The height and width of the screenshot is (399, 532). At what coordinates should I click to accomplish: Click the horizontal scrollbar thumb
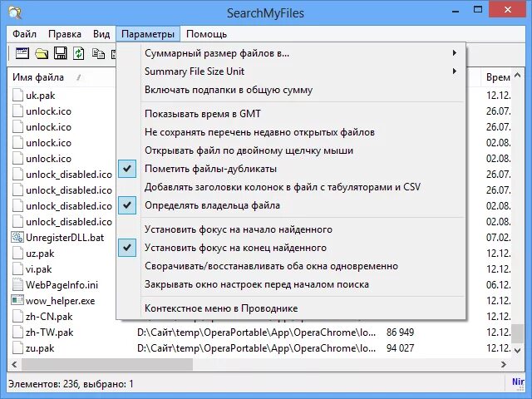(107, 364)
